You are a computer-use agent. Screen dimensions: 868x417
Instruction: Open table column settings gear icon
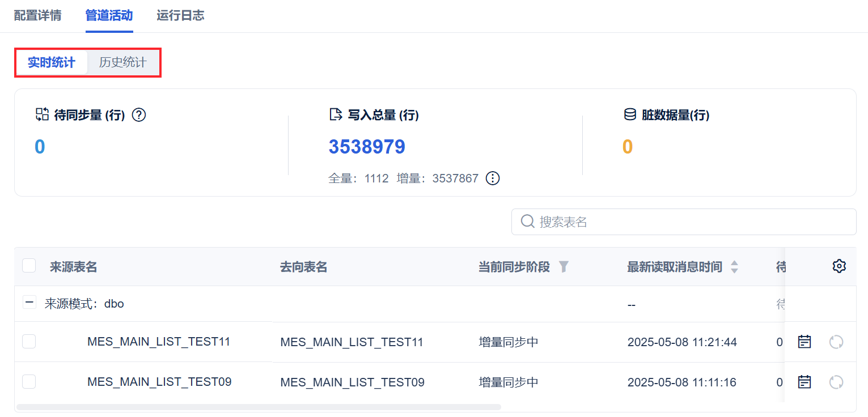click(839, 266)
